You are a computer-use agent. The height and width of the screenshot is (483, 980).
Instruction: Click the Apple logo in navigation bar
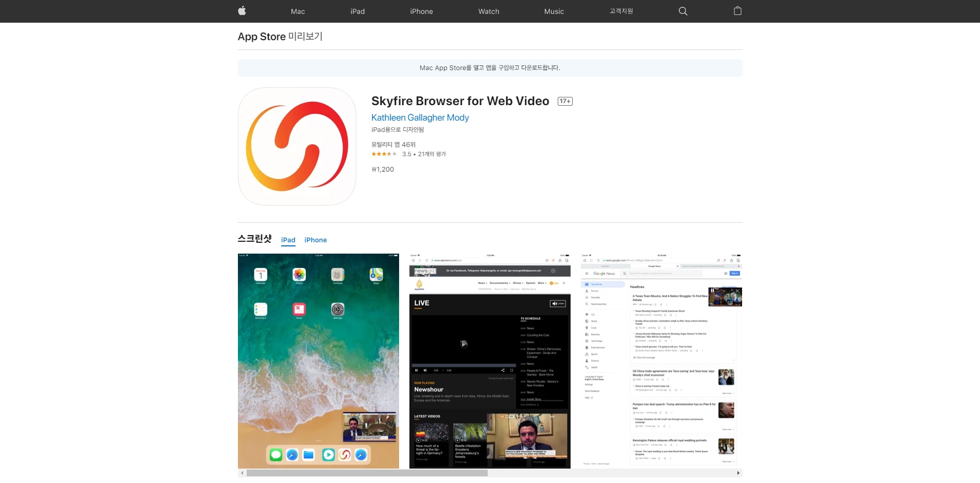point(242,11)
